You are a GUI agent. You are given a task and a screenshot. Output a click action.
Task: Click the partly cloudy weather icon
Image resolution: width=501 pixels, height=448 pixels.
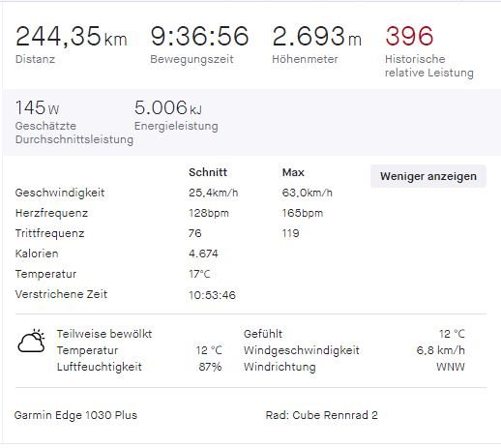[x=32, y=342]
